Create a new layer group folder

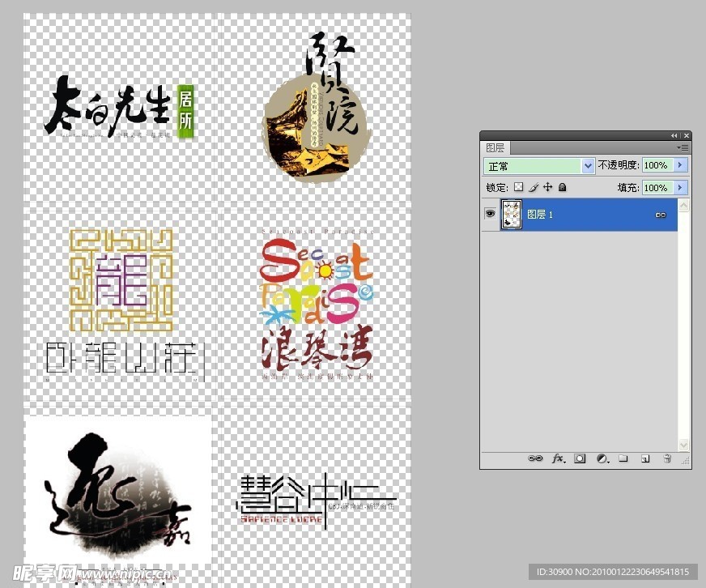[623, 458]
